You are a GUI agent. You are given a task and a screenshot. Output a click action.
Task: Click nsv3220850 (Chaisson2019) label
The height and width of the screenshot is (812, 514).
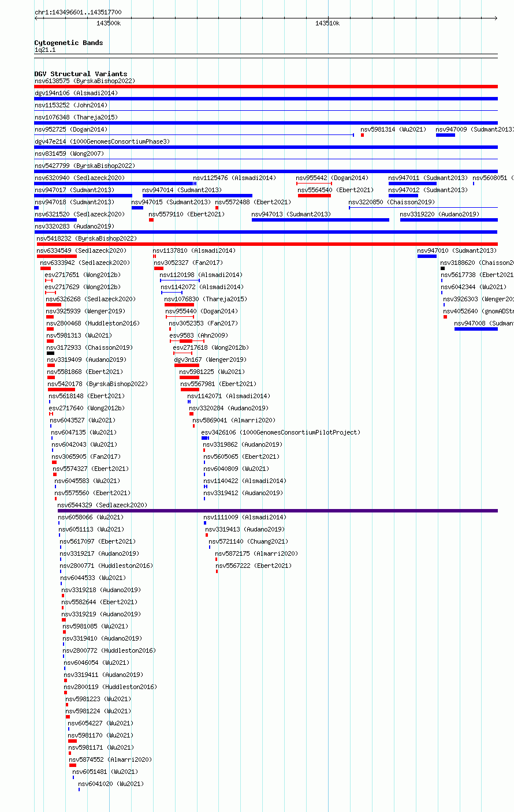[392, 202]
